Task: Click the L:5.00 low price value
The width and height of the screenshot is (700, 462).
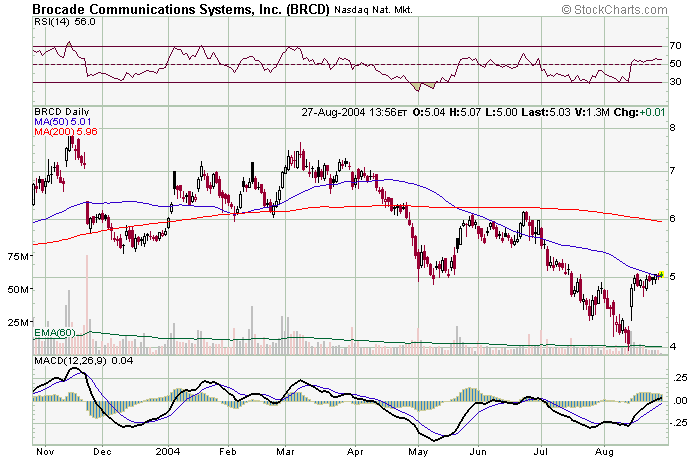Action: tap(501, 112)
